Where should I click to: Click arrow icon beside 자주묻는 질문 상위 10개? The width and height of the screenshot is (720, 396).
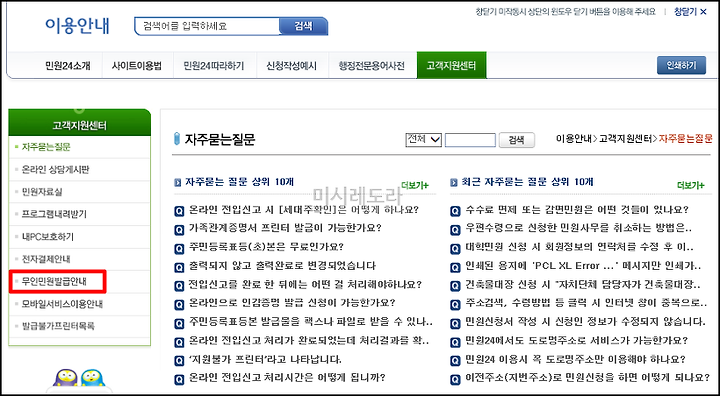(178, 183)
